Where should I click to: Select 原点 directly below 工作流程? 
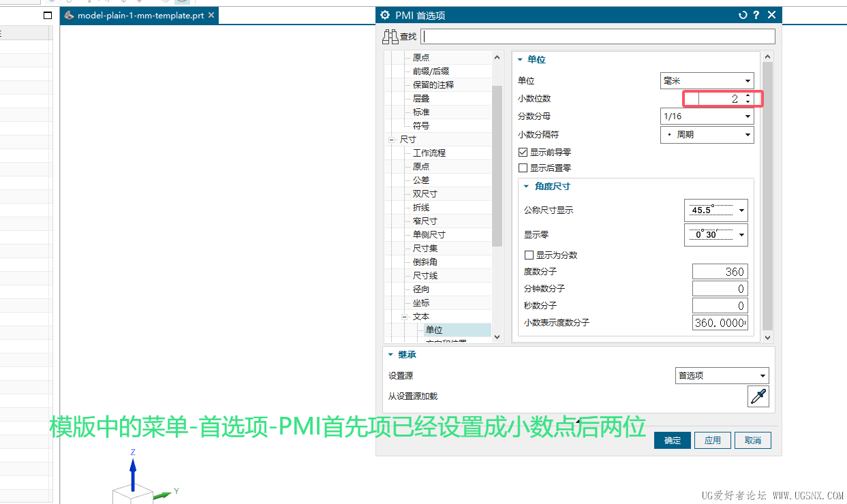pos(421,167)
